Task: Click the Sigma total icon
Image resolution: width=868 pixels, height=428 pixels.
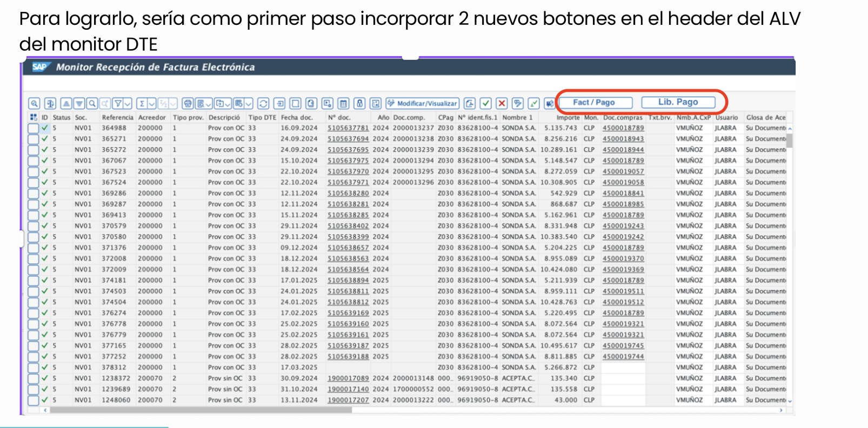Action: pyautogui.click(x=142, y=103)
